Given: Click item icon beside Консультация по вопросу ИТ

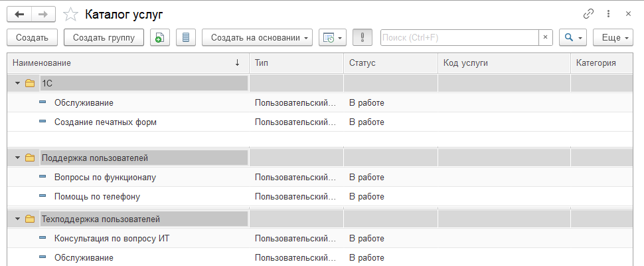Looking at the screenshot, I should coord(42,238).
